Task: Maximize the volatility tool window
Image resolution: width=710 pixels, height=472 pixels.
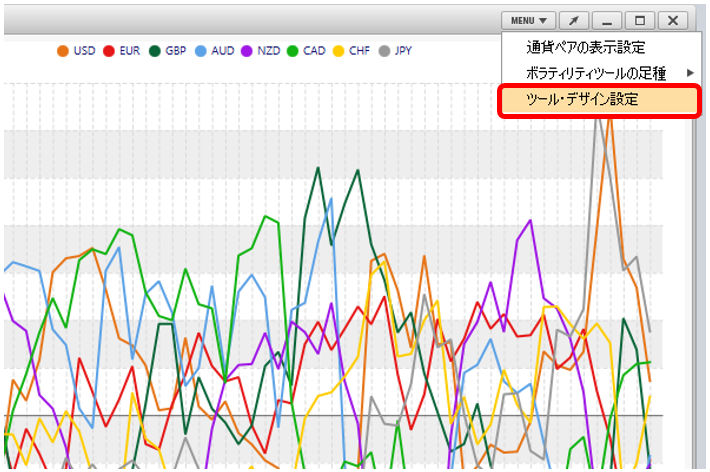Action: pos(640,20)
